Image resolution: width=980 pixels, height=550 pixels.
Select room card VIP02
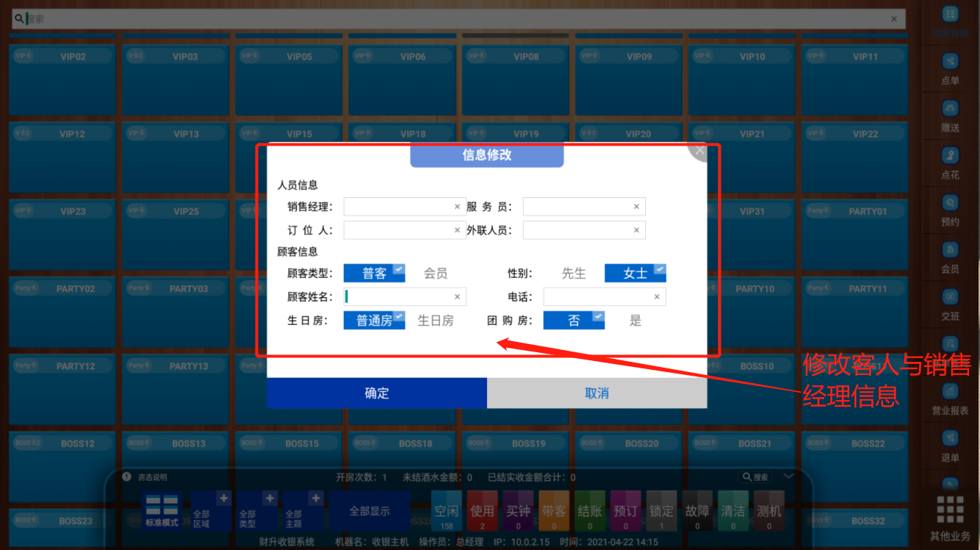click(62, 79)
